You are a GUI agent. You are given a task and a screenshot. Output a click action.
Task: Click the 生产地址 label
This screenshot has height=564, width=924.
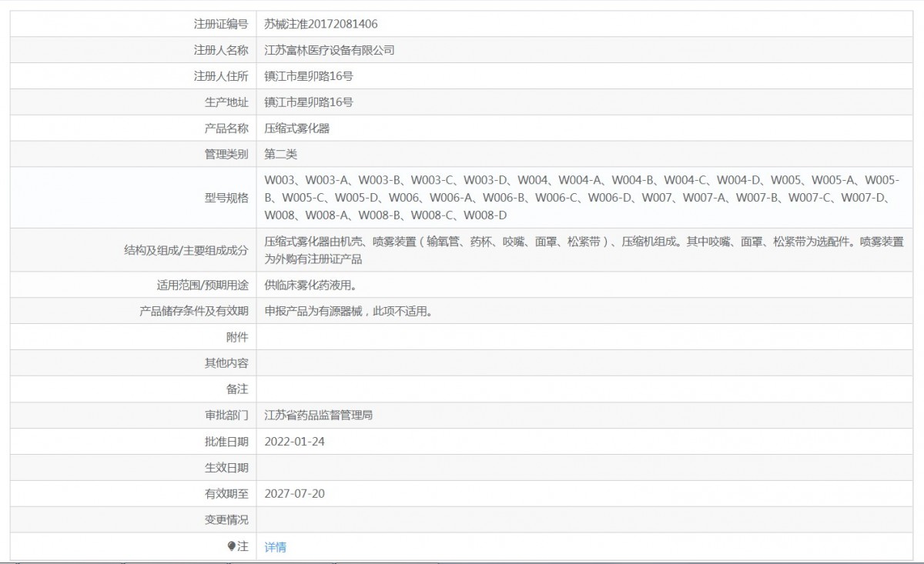226,102
